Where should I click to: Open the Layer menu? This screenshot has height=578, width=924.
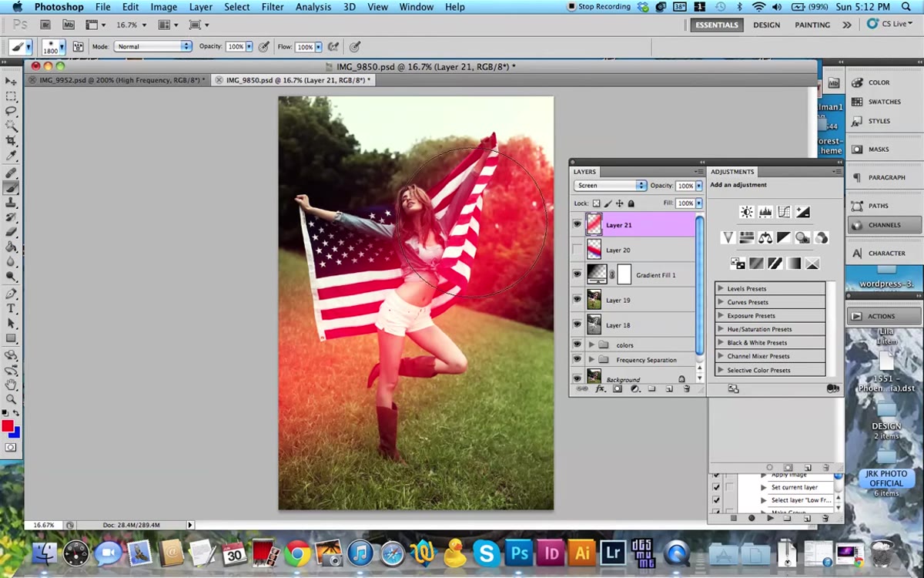point(201,7)
